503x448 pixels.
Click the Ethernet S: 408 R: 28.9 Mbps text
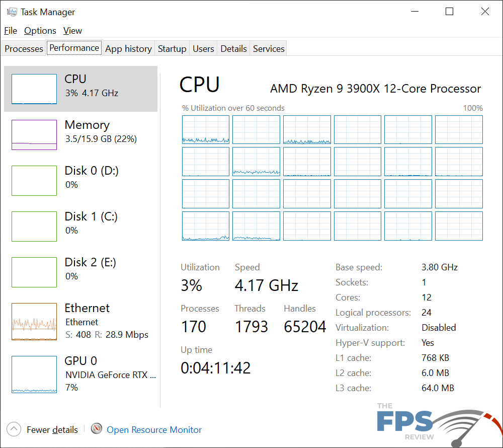point(107,335)
